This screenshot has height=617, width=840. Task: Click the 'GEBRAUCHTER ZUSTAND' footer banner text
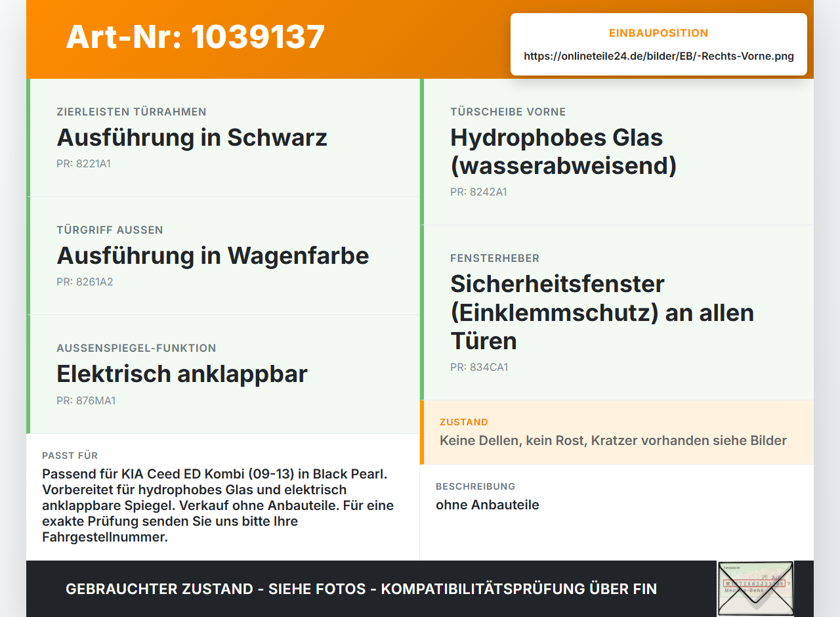pyautogui.click(x=361, y=589)
